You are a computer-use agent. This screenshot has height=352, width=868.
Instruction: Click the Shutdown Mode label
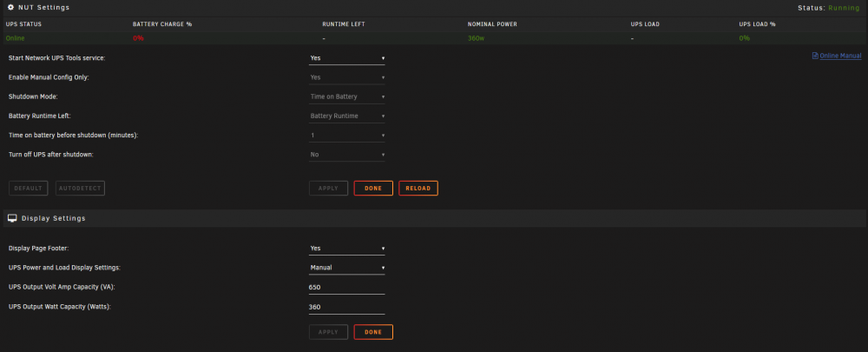tap(33, 96)
